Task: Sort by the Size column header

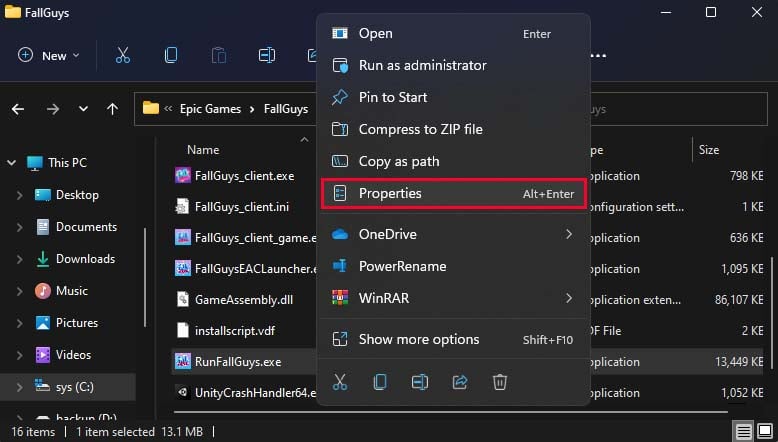Action: point(709,150)
